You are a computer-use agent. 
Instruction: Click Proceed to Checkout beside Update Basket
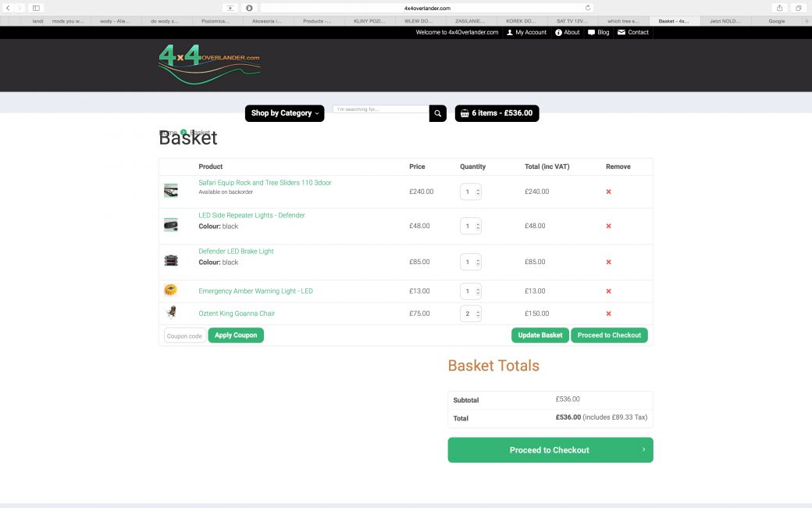click(609, 335)
